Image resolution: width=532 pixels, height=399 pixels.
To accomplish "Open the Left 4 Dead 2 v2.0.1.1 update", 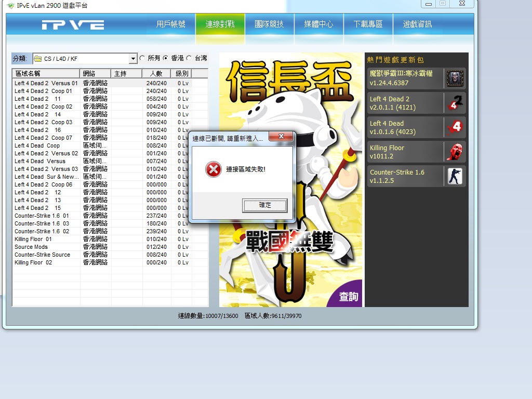I will click(416, 103).
